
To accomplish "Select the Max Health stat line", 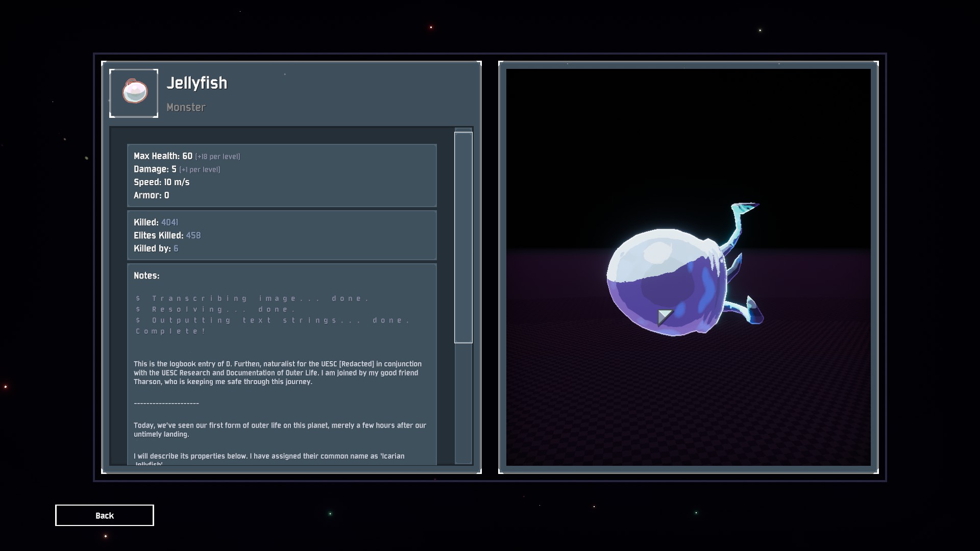I will tap(187, 156).
